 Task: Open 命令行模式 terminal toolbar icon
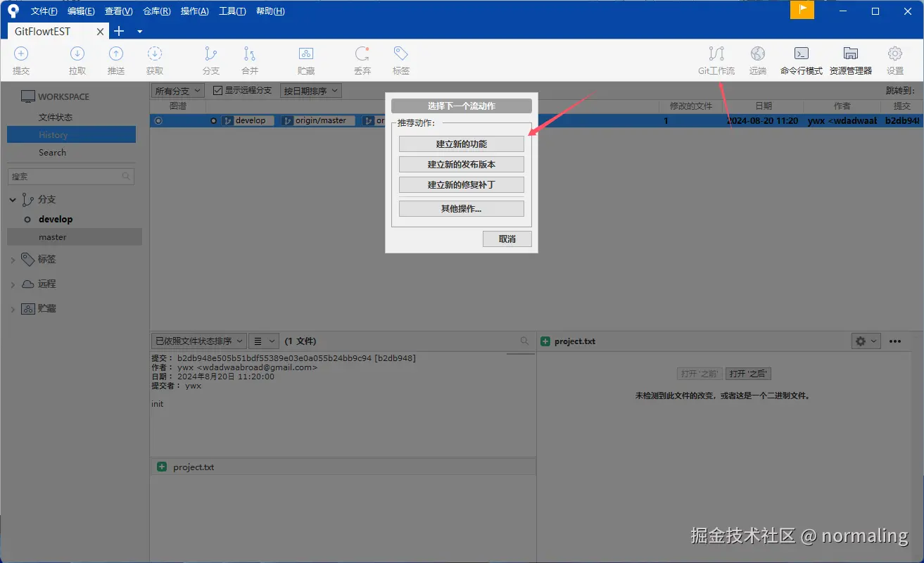pos(801,54)
